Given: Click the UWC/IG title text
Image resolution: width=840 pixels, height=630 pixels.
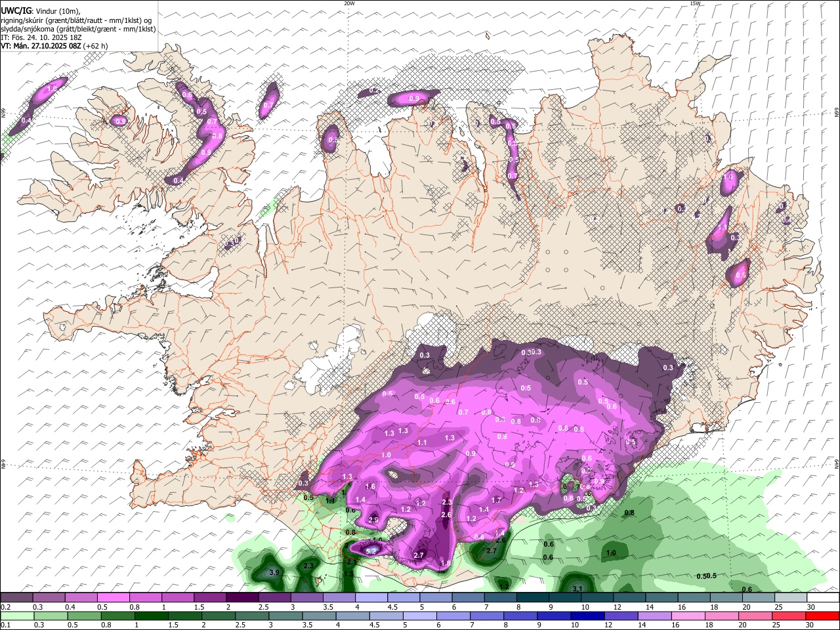Looking at the screenshot, I should tap(16, 11).
